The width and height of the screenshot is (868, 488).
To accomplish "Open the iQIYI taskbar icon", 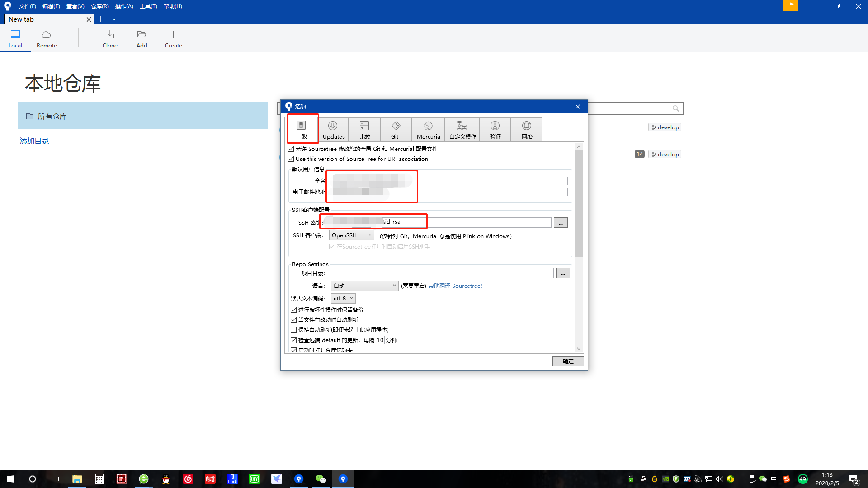I will (255, 479).
